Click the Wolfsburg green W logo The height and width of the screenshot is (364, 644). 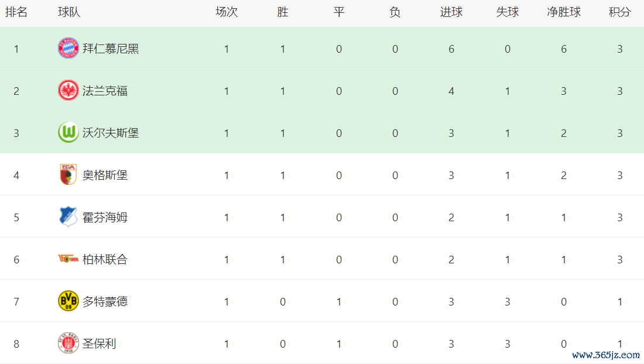coord(68,133)
